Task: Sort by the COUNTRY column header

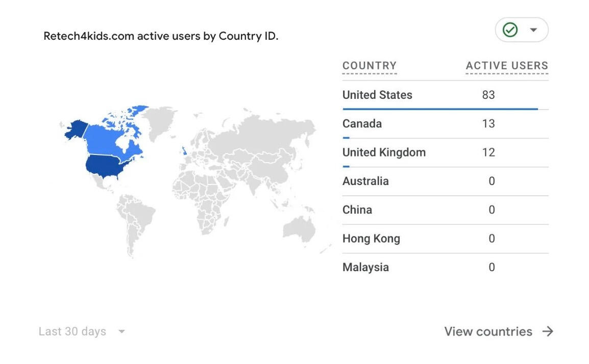Action: [369, 66]
